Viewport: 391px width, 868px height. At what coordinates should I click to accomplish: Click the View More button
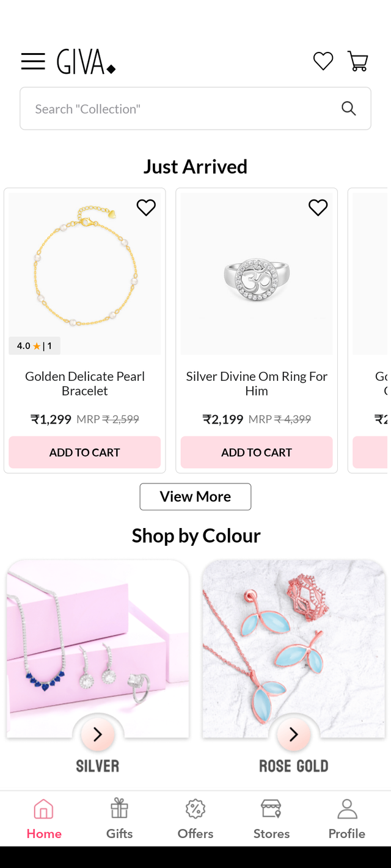tap(195, 497)
